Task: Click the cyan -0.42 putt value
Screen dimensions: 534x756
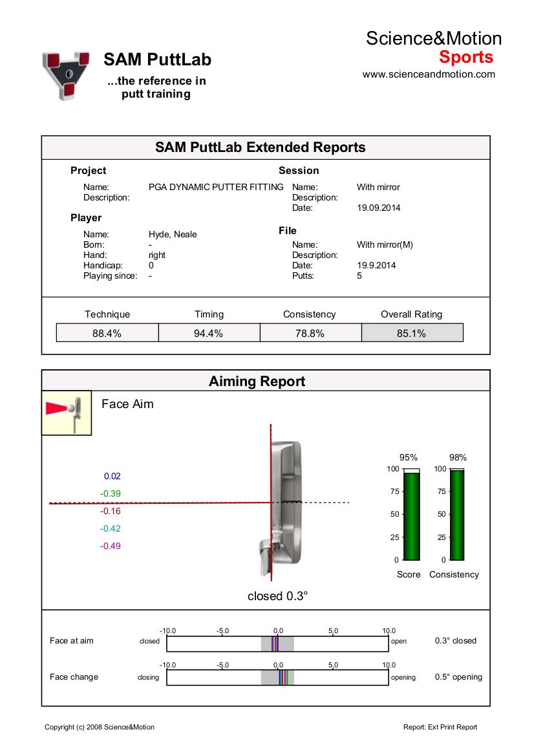Action: pos(111,528)
